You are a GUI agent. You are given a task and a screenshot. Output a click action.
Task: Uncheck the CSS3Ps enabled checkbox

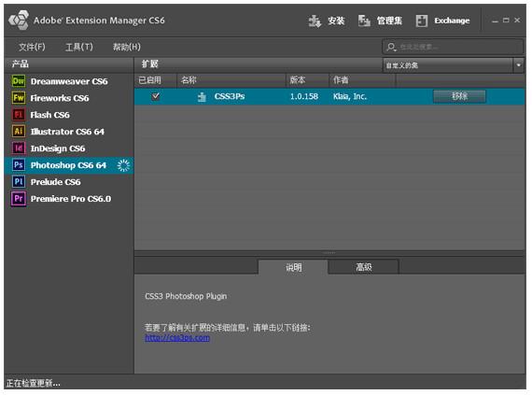(155, 96)
